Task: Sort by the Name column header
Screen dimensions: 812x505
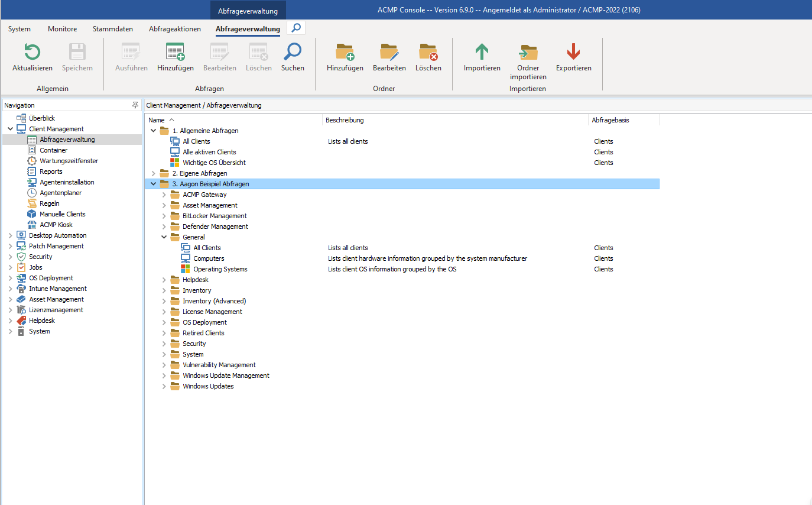Action: click(x=157, y=120)
